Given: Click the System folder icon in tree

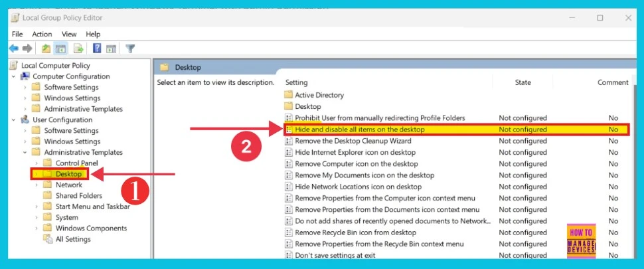Looking at the screenshot, I should (x=48, y=217).
